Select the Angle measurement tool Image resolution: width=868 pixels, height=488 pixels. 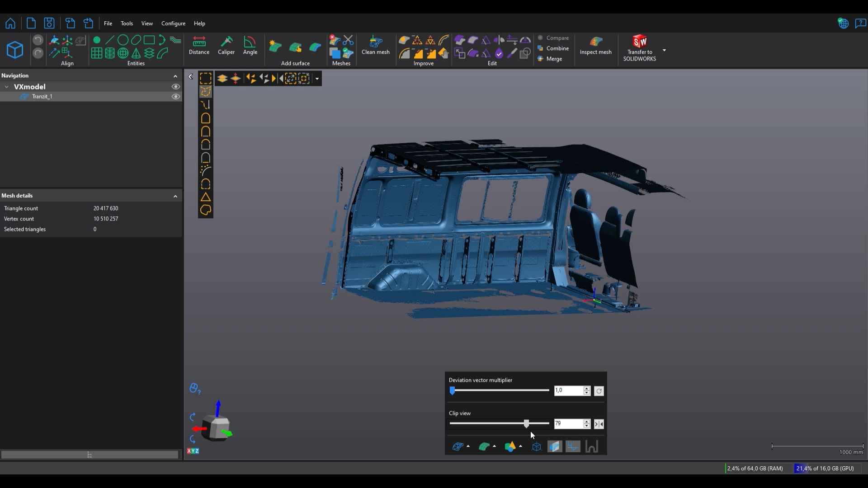coord(250,45)
